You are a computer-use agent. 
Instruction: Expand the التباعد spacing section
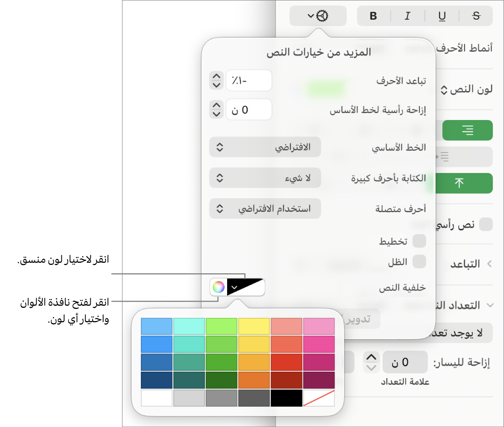pos(489,264)
